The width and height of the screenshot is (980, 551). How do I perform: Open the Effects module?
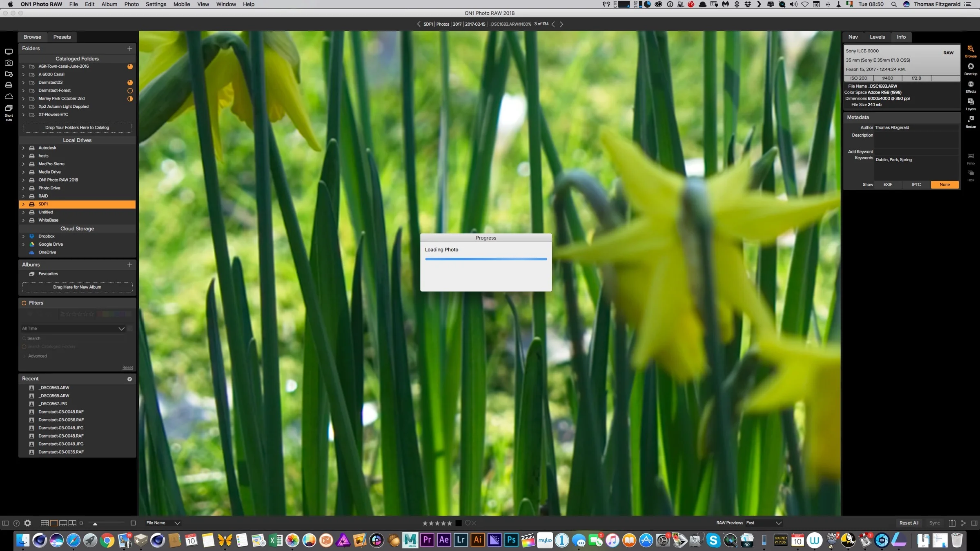tap(971, 86)
